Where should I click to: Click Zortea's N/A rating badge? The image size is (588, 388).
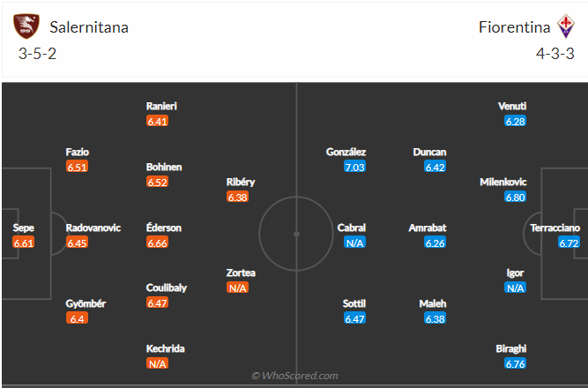[x=237, y=287]
